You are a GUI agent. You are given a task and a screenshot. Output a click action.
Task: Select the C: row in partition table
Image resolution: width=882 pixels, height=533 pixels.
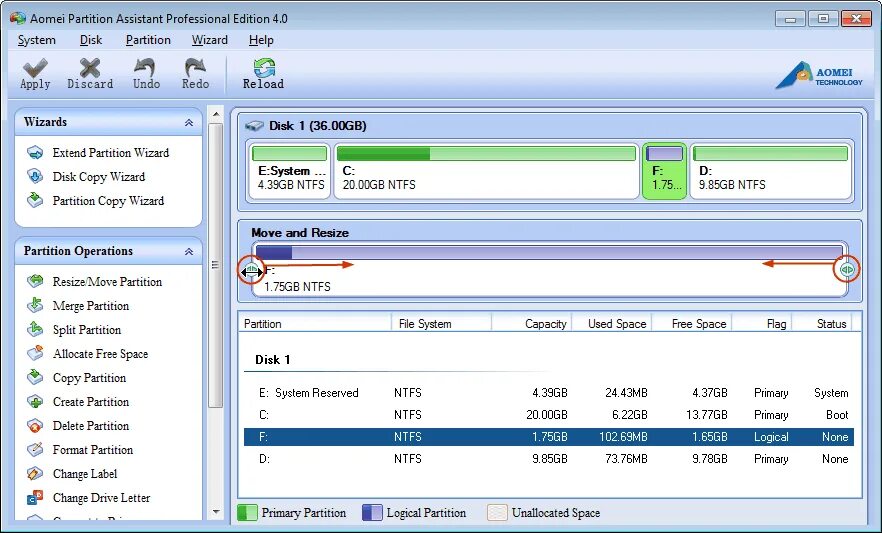tap(549, 415)
